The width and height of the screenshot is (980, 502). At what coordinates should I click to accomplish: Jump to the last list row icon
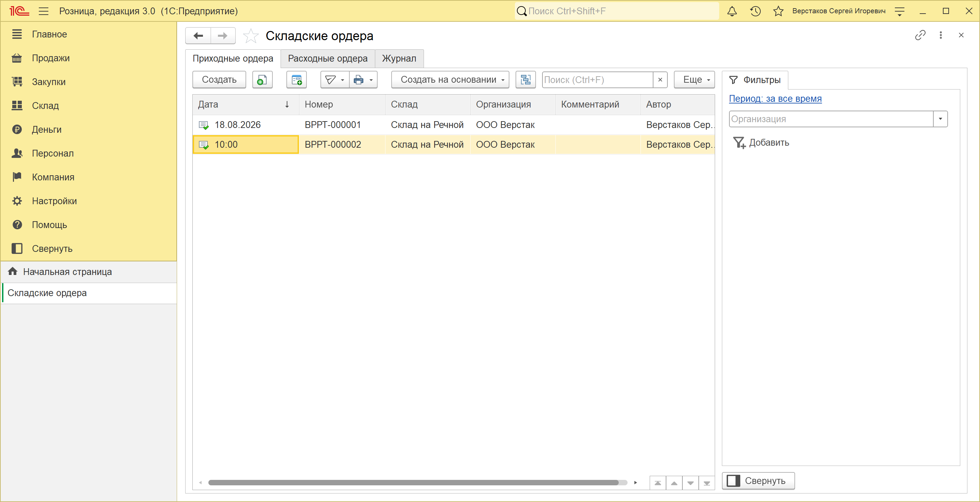point(707,483)
